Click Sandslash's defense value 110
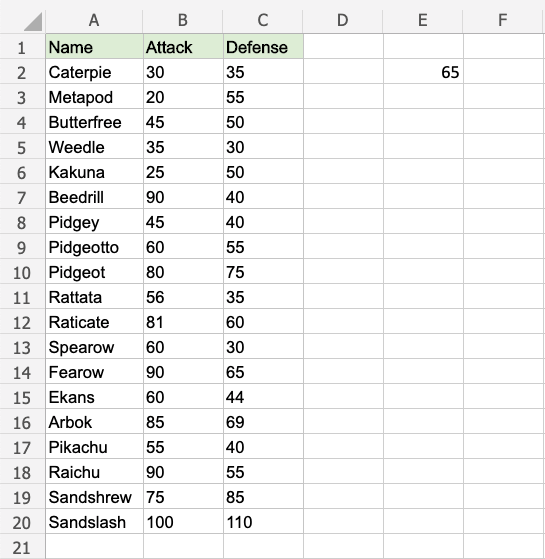The height and width of the screenshot is (559, 545). coord(263,522)
